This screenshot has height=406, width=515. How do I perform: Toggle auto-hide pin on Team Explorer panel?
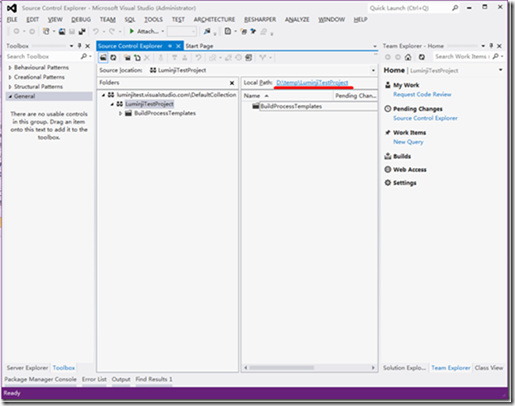pos(491,46)
